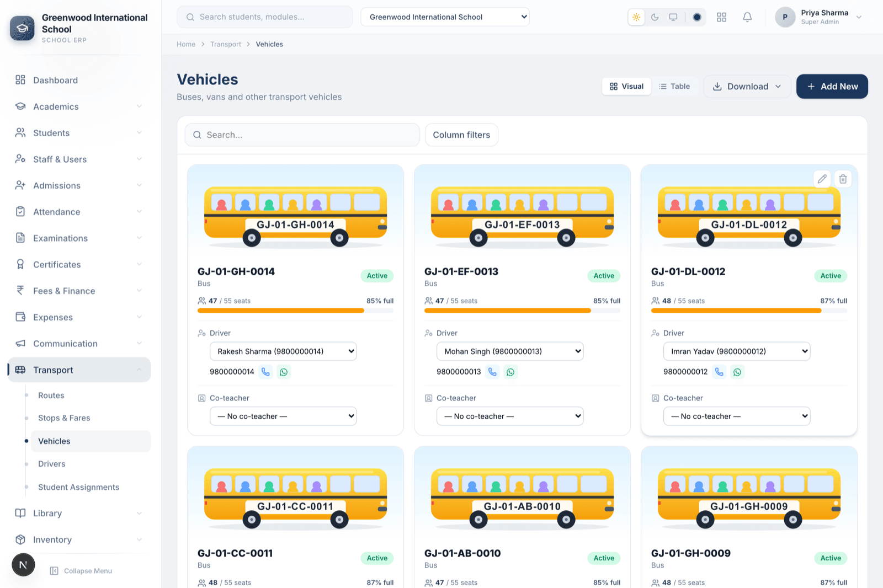Expand the Certificates menu
The image size is (883, 588).
coord(79,265)
